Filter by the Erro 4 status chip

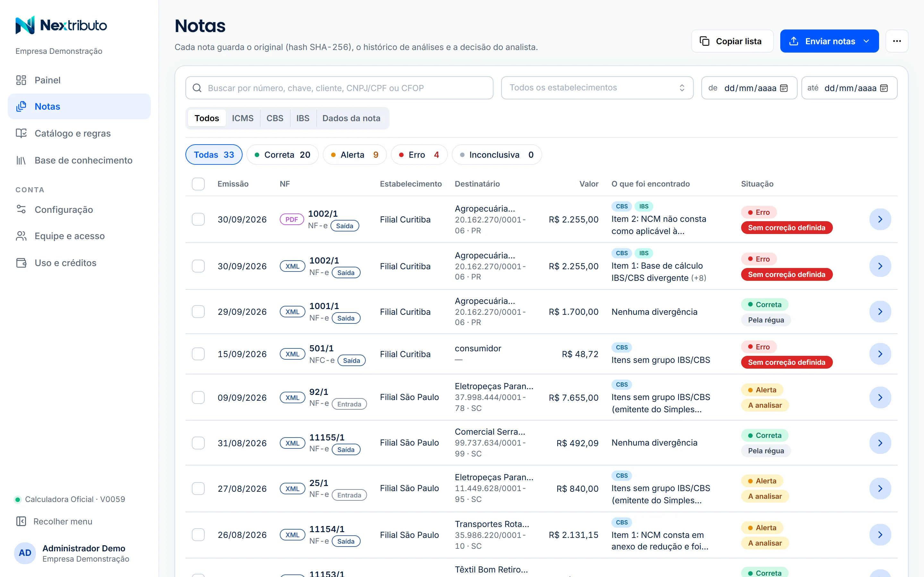point(419,155)
